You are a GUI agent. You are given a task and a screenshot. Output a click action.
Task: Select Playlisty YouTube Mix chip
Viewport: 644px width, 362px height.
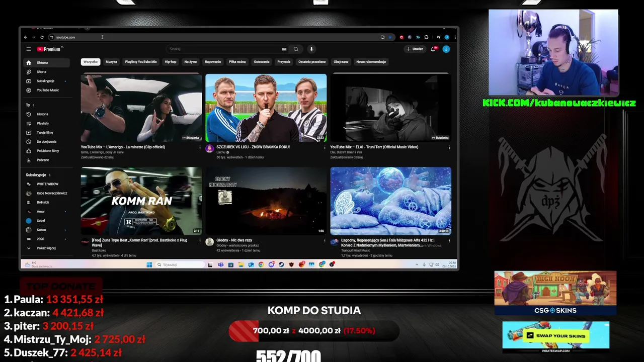[x=141, y=62]
